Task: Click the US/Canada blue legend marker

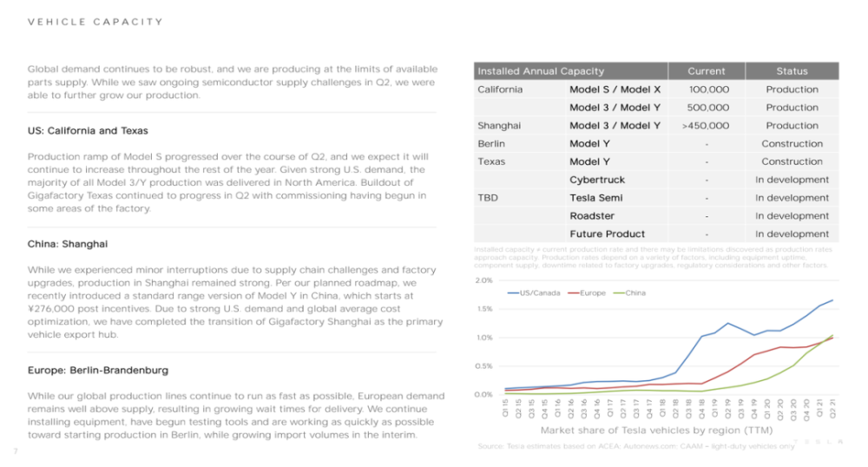Action: pos(513,293)
